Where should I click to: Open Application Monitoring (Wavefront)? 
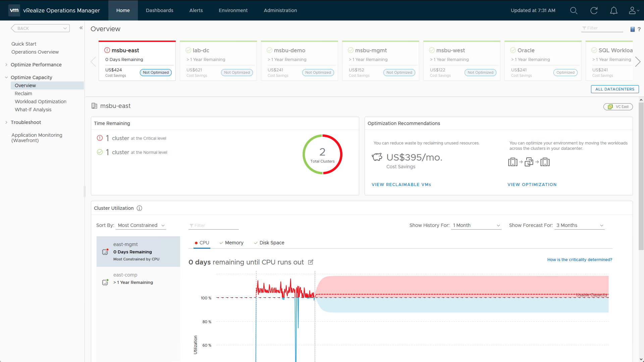[37, 138]
